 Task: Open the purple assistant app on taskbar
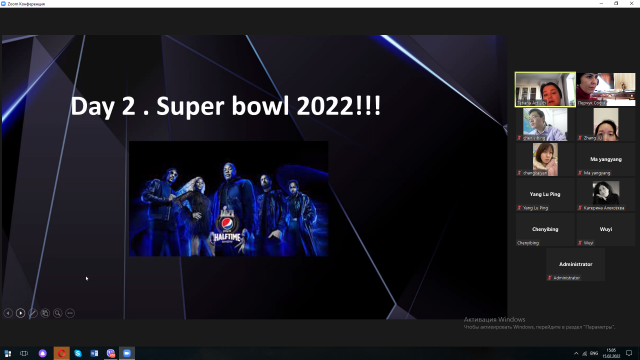tap(42, 353)
